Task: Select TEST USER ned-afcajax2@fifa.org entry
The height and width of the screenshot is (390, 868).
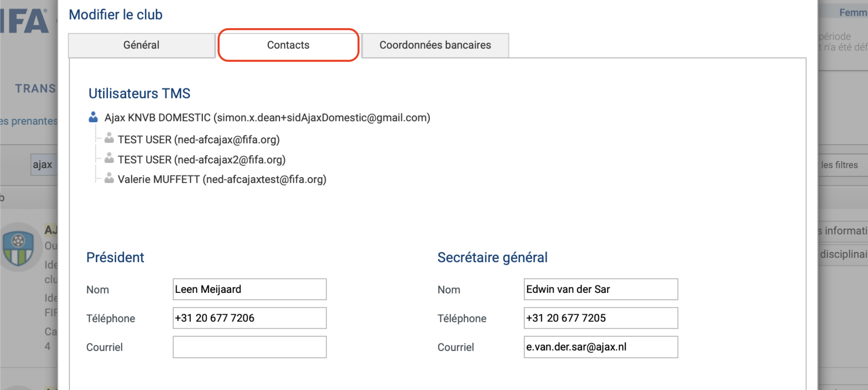Action: (201, 160)
